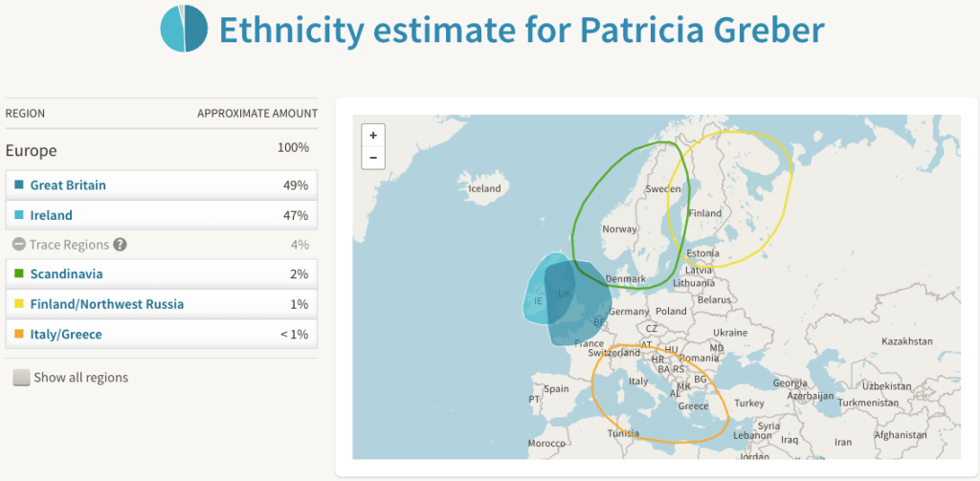Click the 47% amount for Ireland

pyautogui.click(x=297, y=215)
